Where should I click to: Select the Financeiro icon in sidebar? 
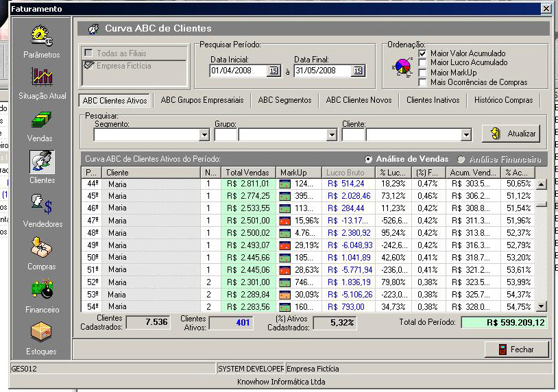pyautogui.click(x=42, y=290)
